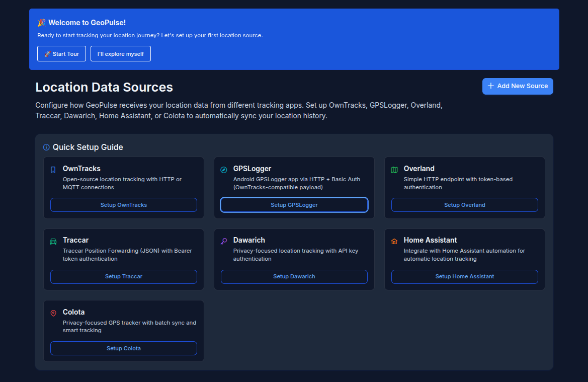
Task: Click the Traccar car icon
Action: point(53,241)
